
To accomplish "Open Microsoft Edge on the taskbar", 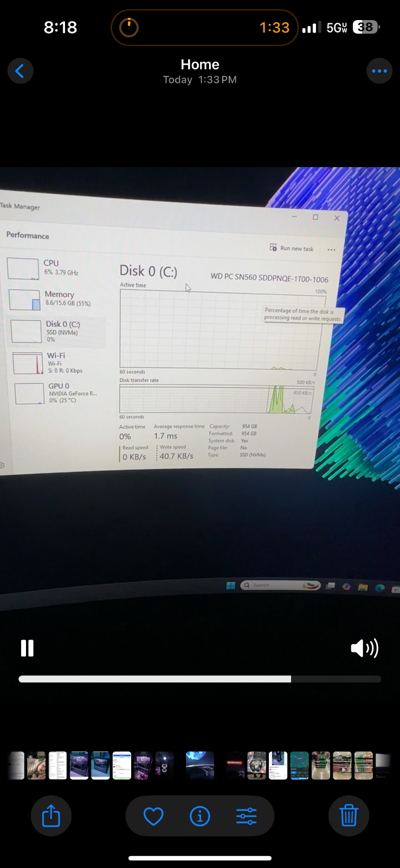I will click(380, 588).
